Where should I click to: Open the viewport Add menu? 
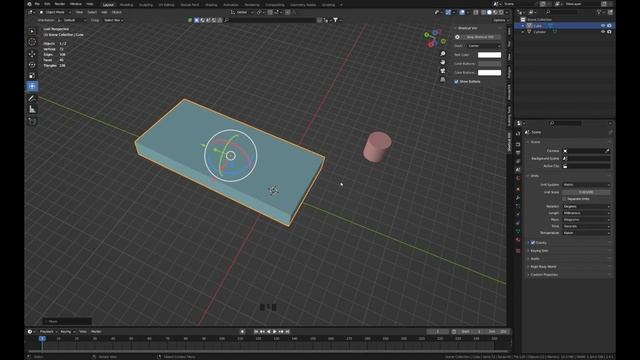click(x=104, y=12)
